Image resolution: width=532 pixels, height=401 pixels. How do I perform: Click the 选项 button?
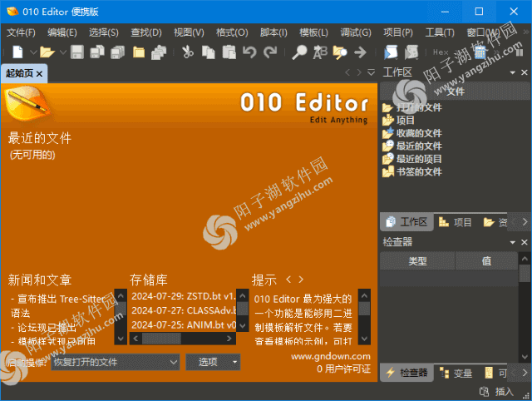(x=213, y=362)
